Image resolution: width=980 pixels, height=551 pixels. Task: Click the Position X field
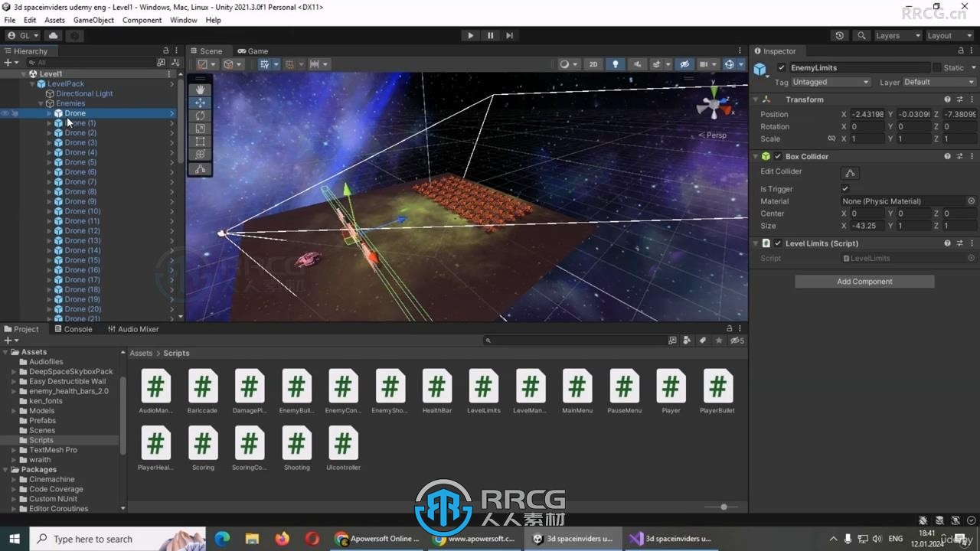click(867, 115)
